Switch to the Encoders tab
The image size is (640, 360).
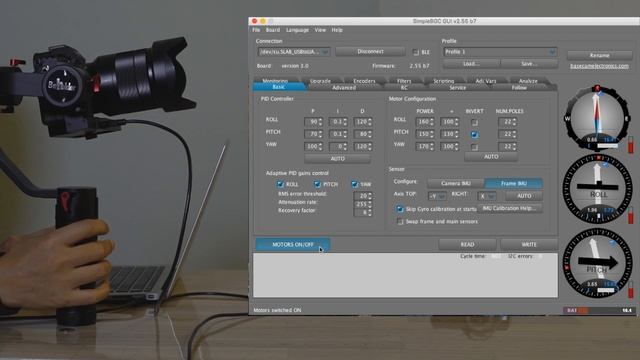point(364,80)
